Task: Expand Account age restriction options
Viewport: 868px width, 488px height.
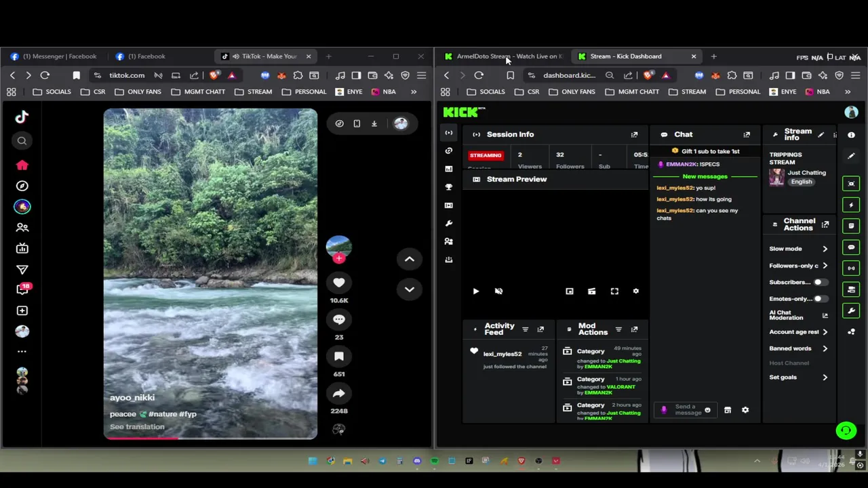Action: tap(799, 332)
